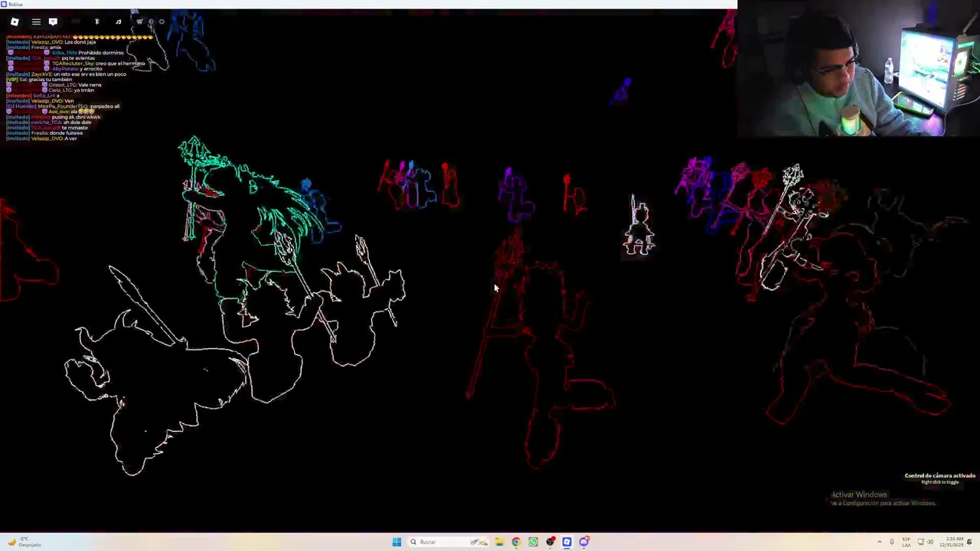Open the Roblox logo menu

coord(15,21)
